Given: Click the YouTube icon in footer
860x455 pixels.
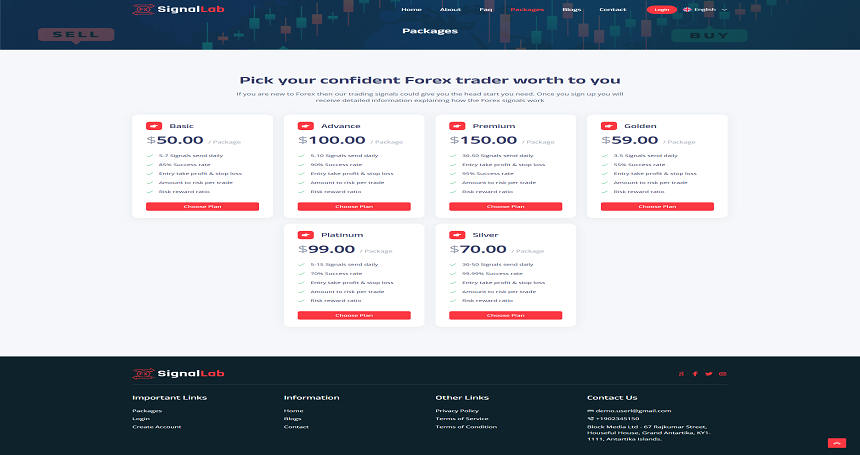Looking at the screenshot, I should (723, 374).
